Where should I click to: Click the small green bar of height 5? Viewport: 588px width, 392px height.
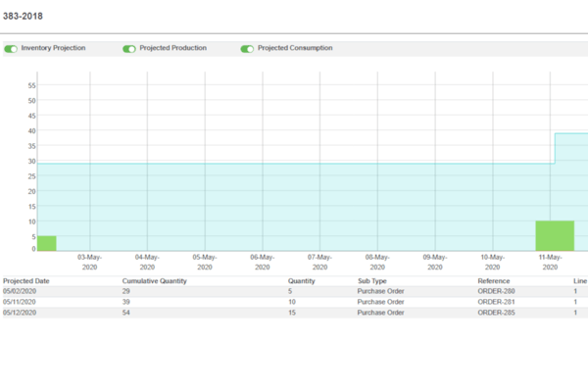[47, 243]
